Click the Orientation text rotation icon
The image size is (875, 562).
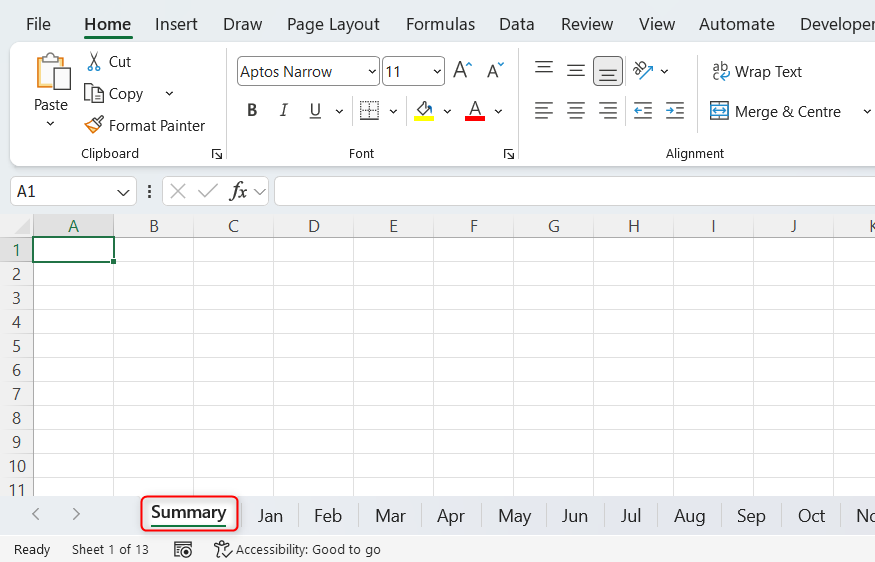pos(643,71)
